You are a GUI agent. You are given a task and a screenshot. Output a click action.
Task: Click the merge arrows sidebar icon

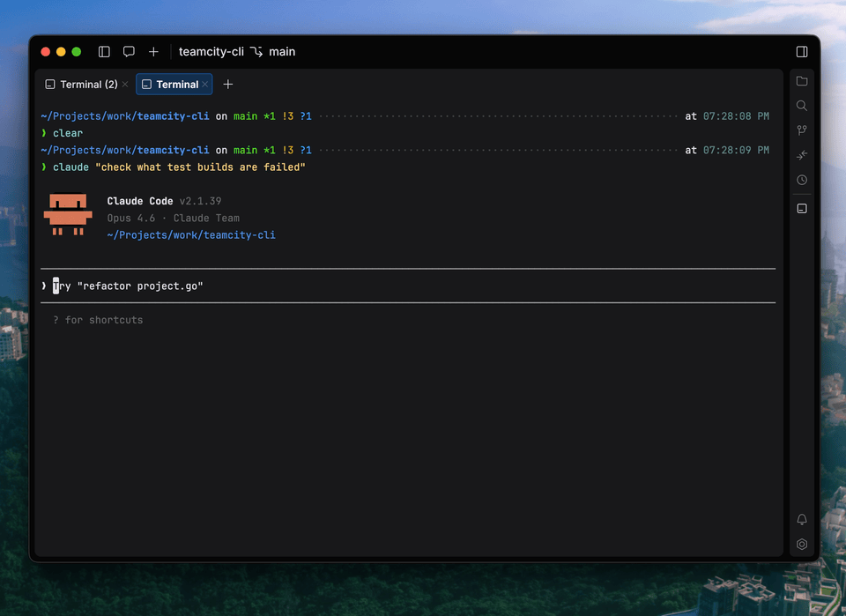point(802,155)
